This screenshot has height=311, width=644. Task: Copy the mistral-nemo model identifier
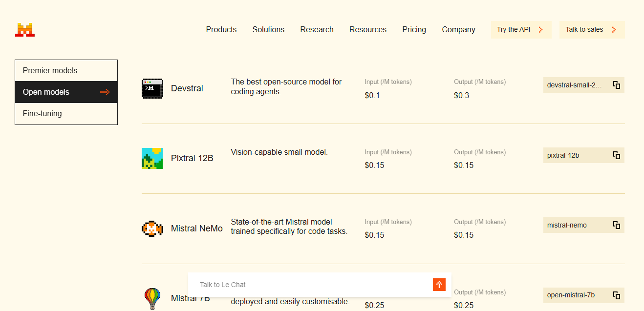616,225
